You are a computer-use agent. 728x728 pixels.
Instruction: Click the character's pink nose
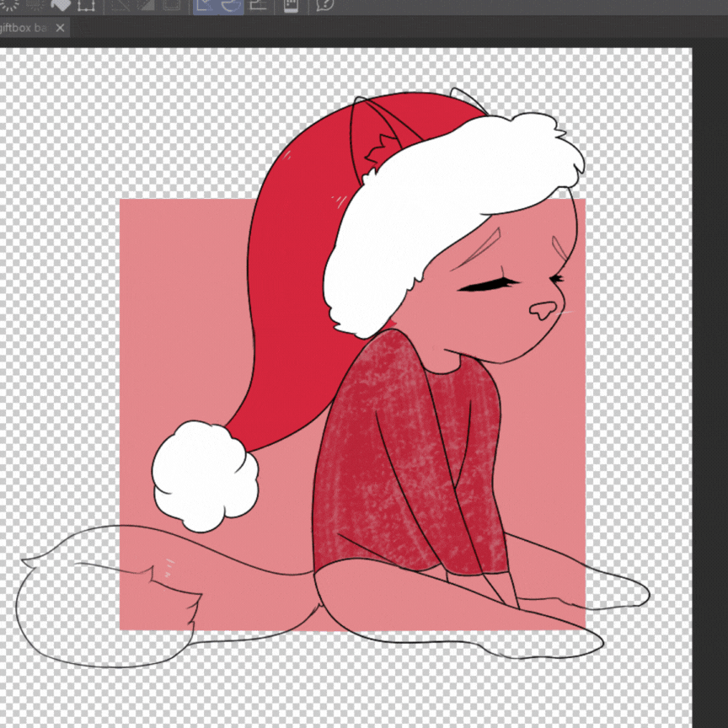543,310
